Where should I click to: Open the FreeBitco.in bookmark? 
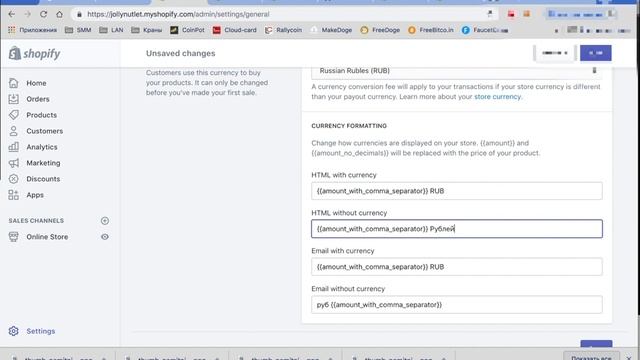tap(431, 30)
